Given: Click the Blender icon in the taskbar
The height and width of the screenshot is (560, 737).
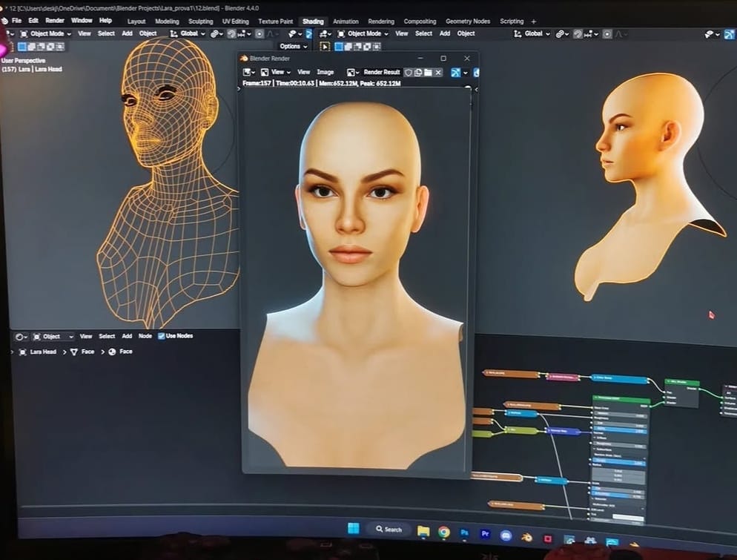Looking at the screenshot, I should (527, 536).
